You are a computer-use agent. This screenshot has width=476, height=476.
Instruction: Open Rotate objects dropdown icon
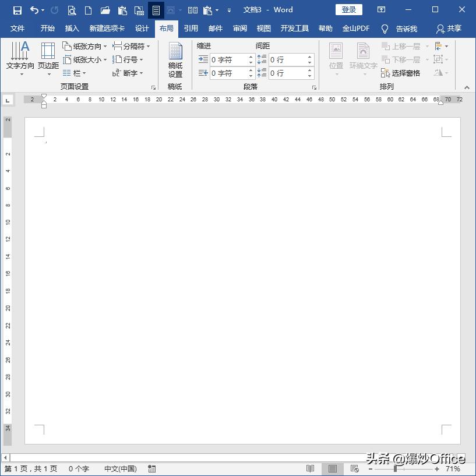[441, 73]
